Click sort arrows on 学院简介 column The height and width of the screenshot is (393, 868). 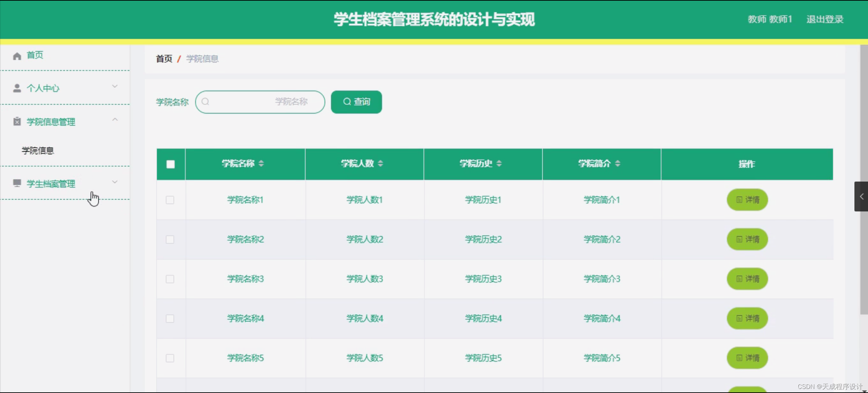[618, 164]
